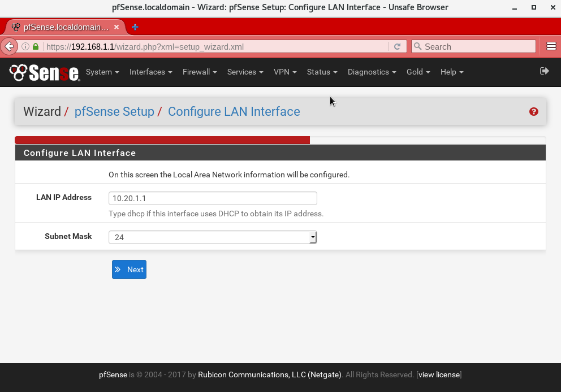Click the Subnet Mask label

[68, 236]
